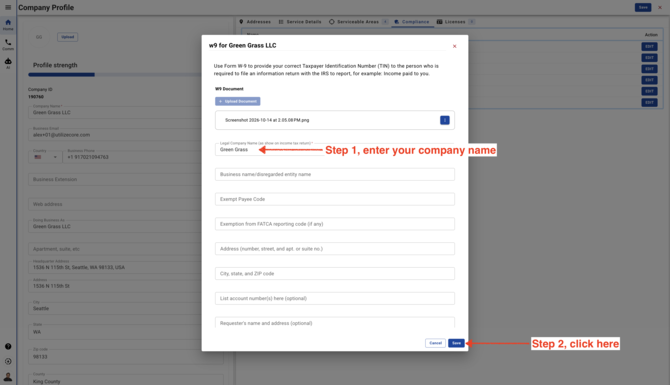Click the Upload Document button in the dialog
This screenshot has width=670, height=385.
(238, 101)
